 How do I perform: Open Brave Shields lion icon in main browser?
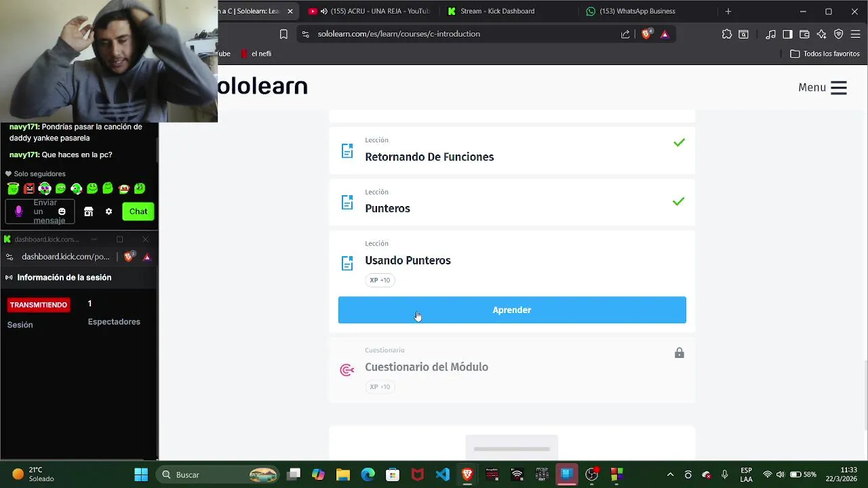646,34
